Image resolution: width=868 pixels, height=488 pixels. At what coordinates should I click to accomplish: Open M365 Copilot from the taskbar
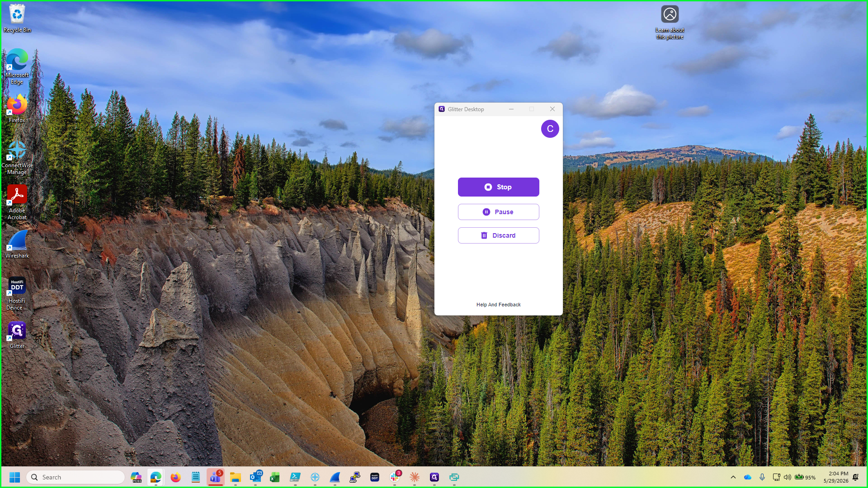(136, 477)
